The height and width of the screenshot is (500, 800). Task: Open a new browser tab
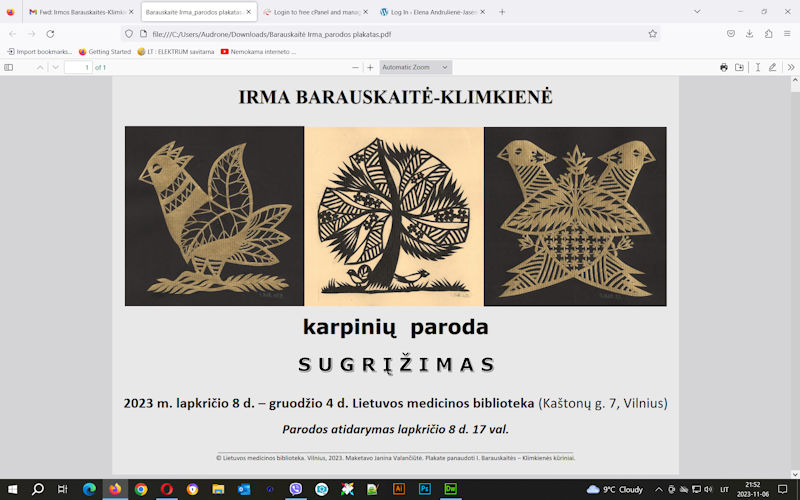[x=502, y=12]
